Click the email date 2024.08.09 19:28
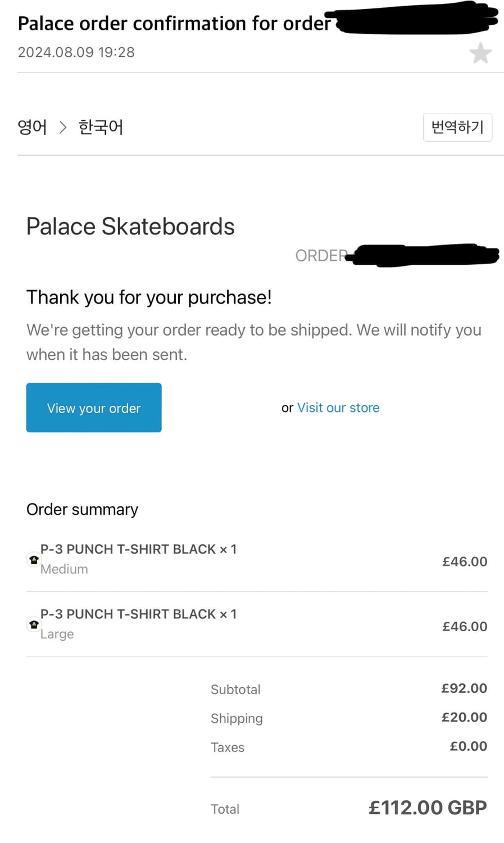This screenshot has height=843, width=504. [x=76, y=52]
